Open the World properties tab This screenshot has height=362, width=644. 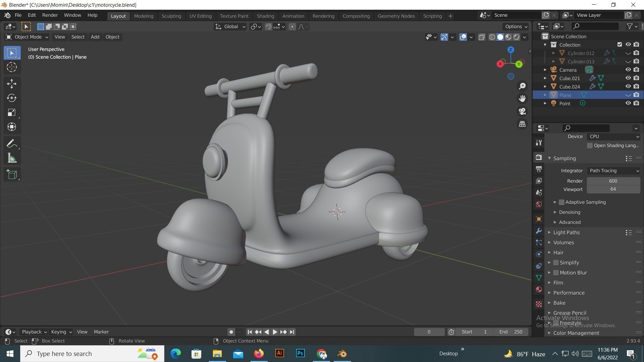click(539, 204)
